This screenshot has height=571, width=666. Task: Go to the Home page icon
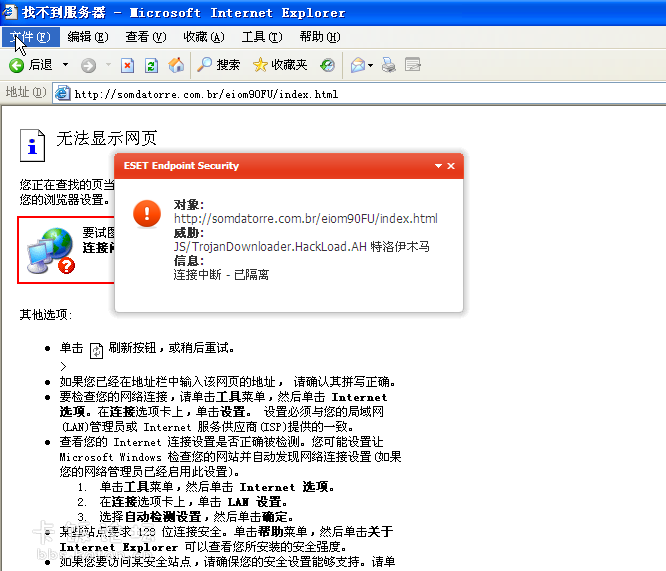(x=176, y=65)
